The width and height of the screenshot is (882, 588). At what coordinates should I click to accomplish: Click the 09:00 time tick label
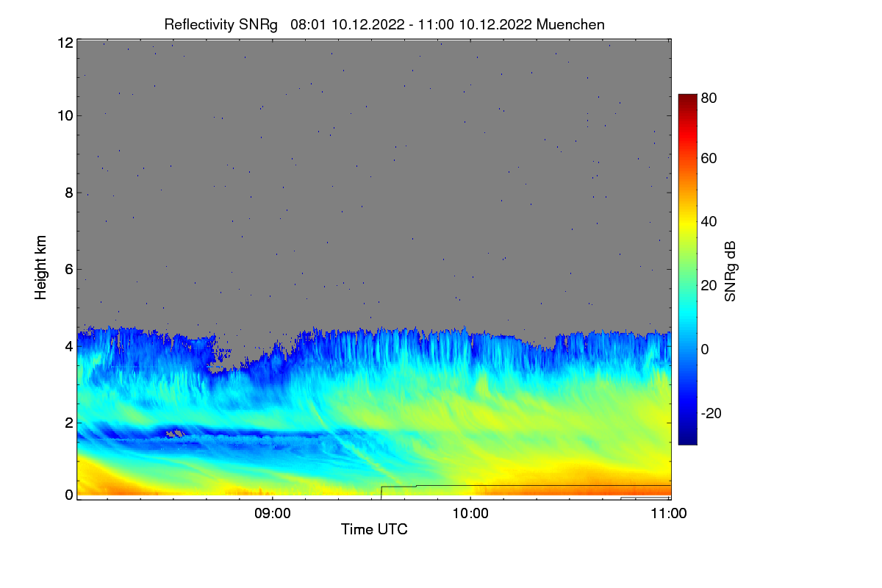pos(273,514)
